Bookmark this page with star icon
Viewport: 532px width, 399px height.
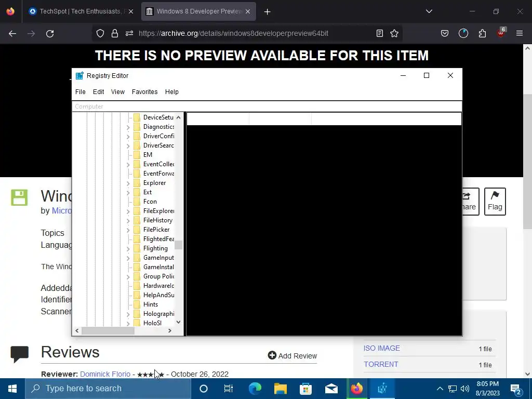click(x=394, y=33)
